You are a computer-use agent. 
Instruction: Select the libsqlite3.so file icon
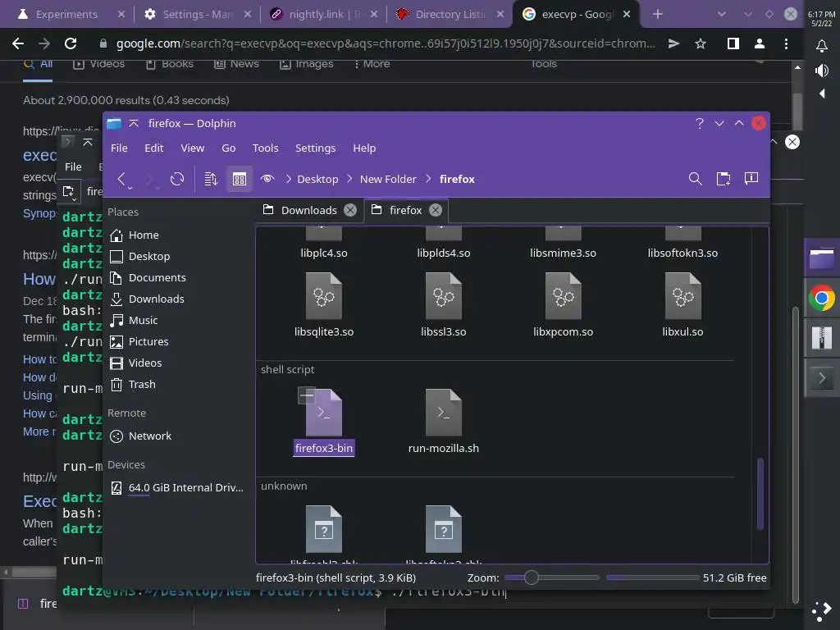(323, 296)
